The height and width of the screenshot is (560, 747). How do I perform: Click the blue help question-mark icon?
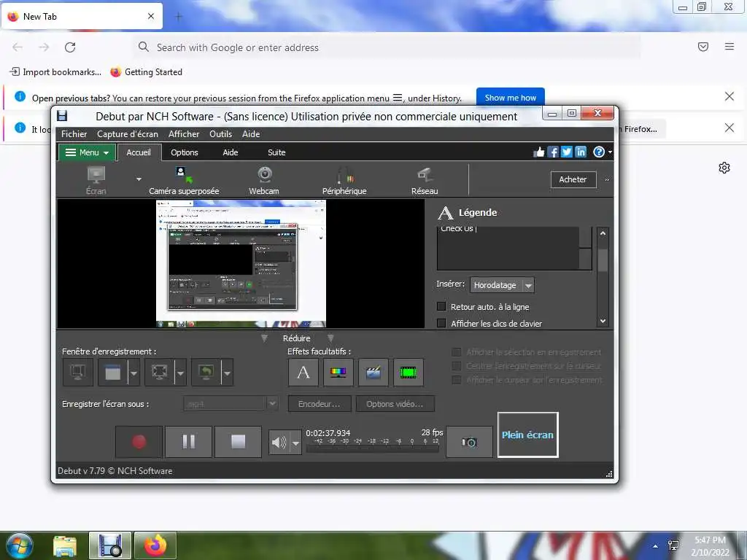[x=598, y=152]
